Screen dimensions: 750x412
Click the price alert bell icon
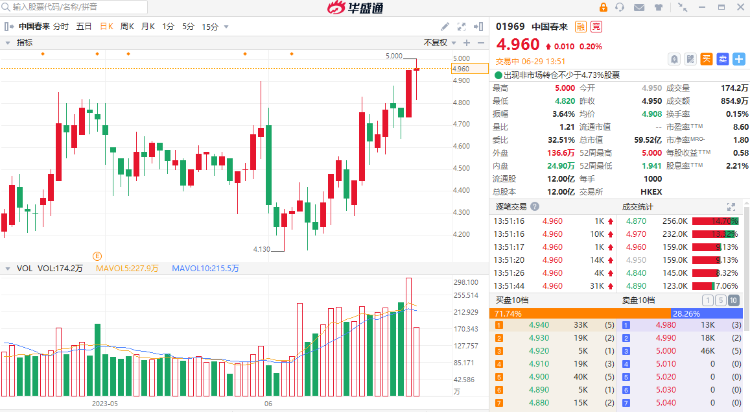(x=674, y=59)
